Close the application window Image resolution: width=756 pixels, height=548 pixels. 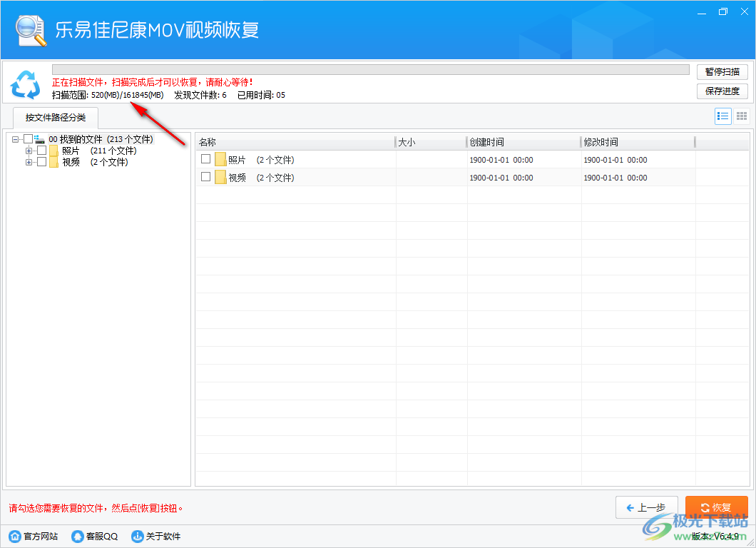(x=744, y=12)
